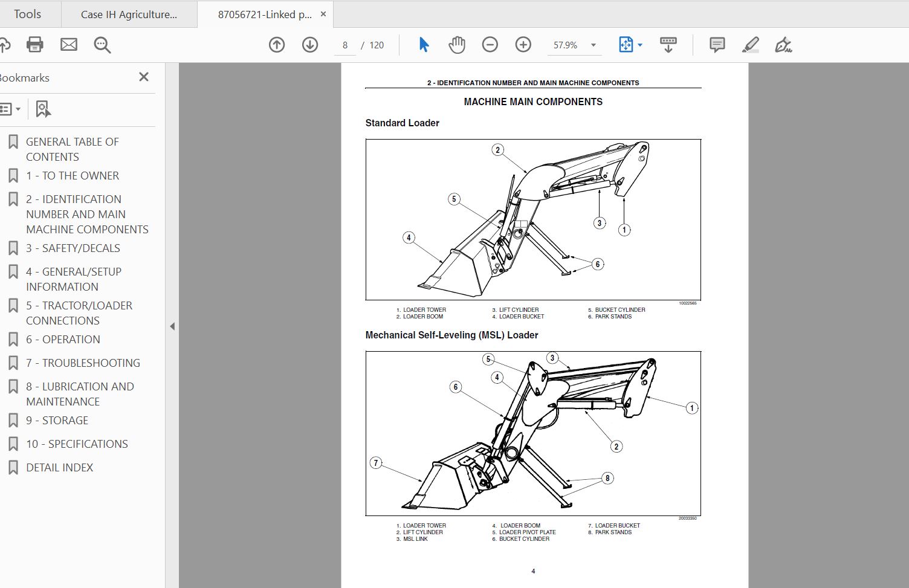Open bookmark 2 - IDENTIFICATION NUMBER
This screenshot has width=909, height=588.
click(x=87, y=214)
